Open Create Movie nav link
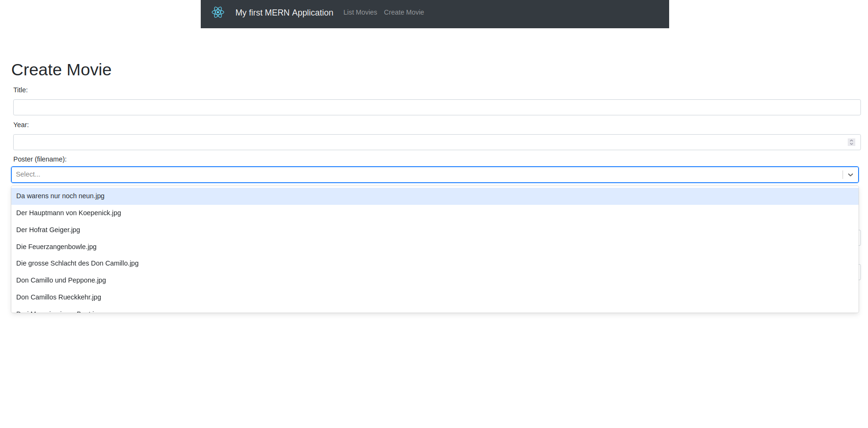The height and width of the screenshot is (428, 868). coord(404,12)
